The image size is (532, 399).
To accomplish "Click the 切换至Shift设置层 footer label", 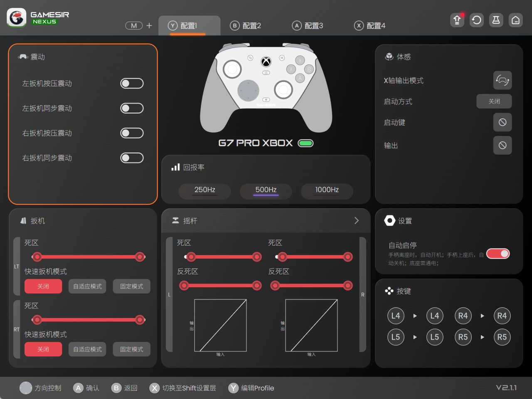I will pyautogui.click(x=189, y=388).
